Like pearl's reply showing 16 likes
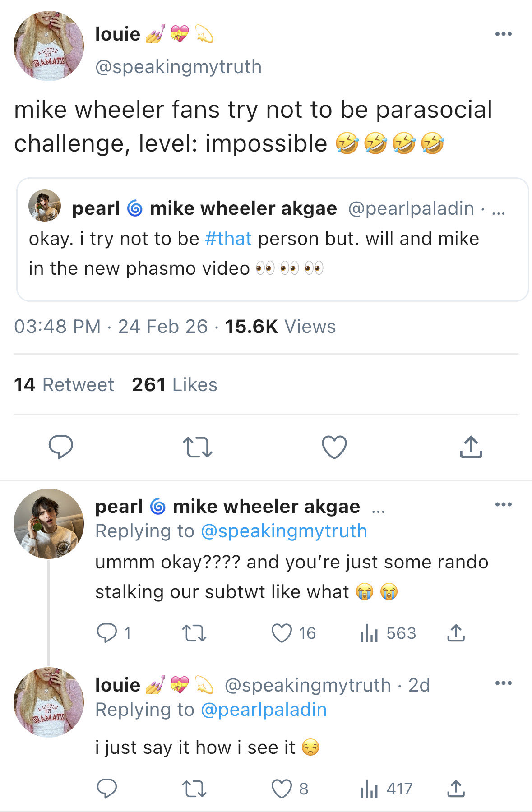The width and height of the screenshot is (532, 812). tap(282, 633)
